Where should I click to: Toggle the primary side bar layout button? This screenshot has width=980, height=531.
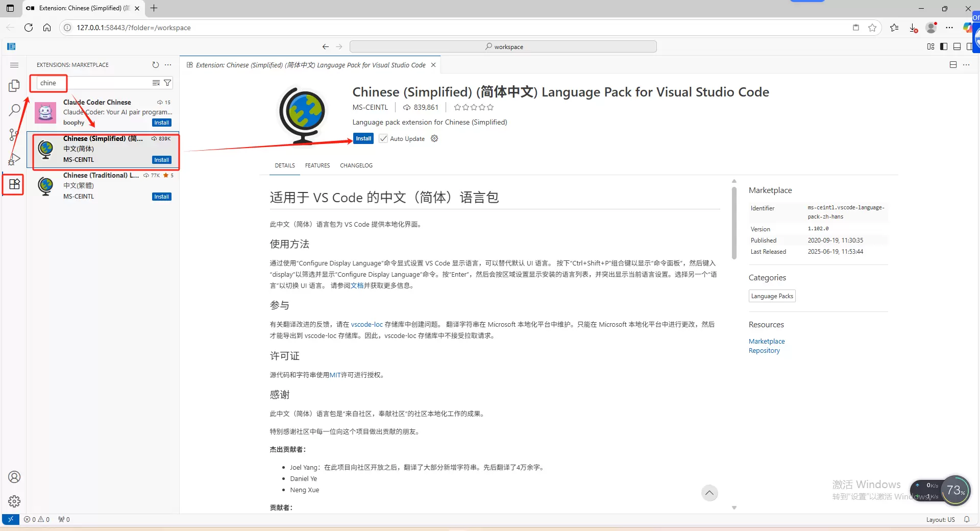coord(944,46)
